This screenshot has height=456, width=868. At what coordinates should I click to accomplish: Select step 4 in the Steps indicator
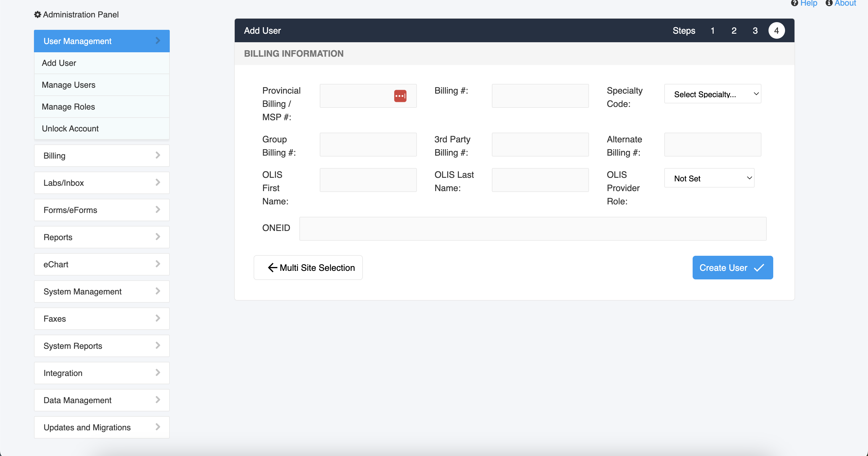(776, 31)
